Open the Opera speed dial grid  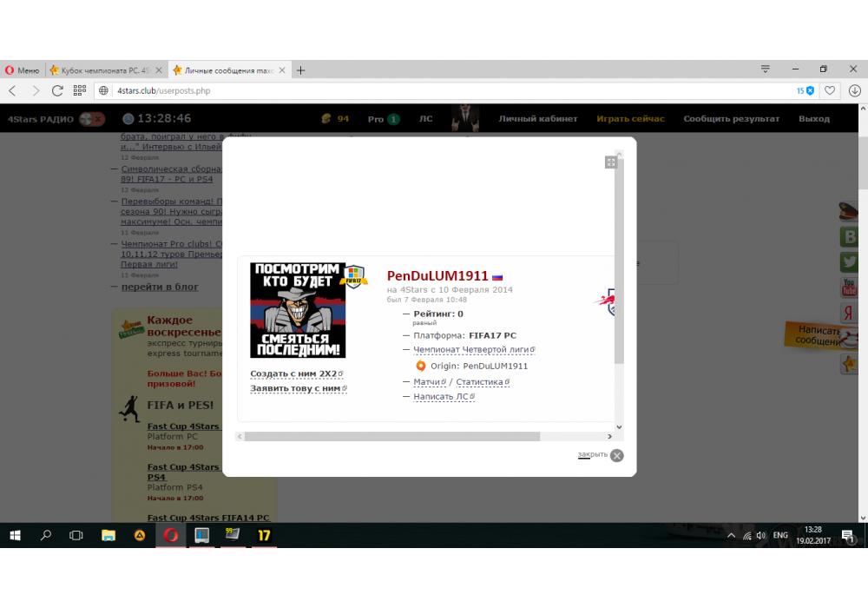[80, 90]
